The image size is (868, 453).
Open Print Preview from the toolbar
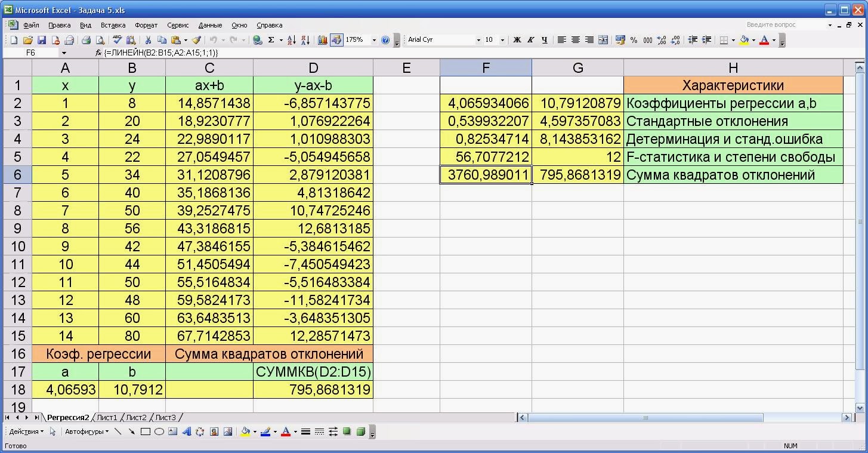100,40
